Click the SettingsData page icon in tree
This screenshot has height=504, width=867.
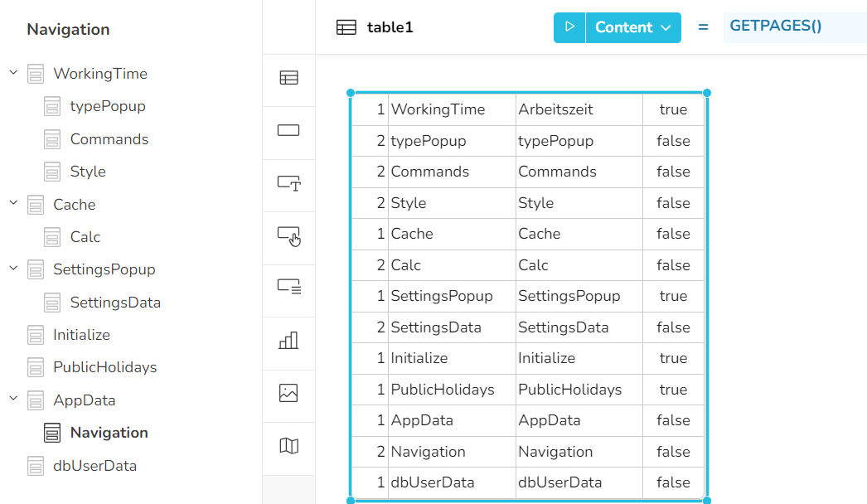[52, 303]
